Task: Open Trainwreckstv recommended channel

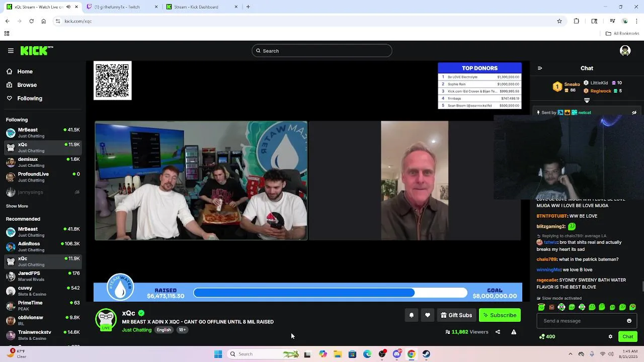Action: pos(43,335)
